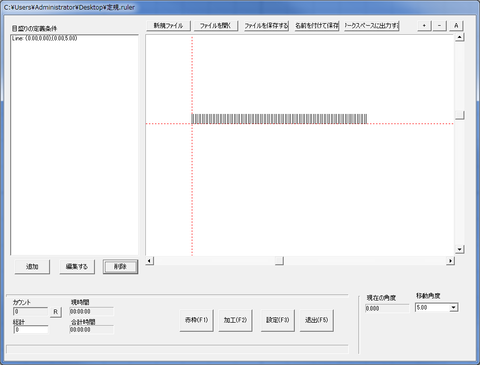Click vertical scrollbar down arrow

click(x=460, y=249)
